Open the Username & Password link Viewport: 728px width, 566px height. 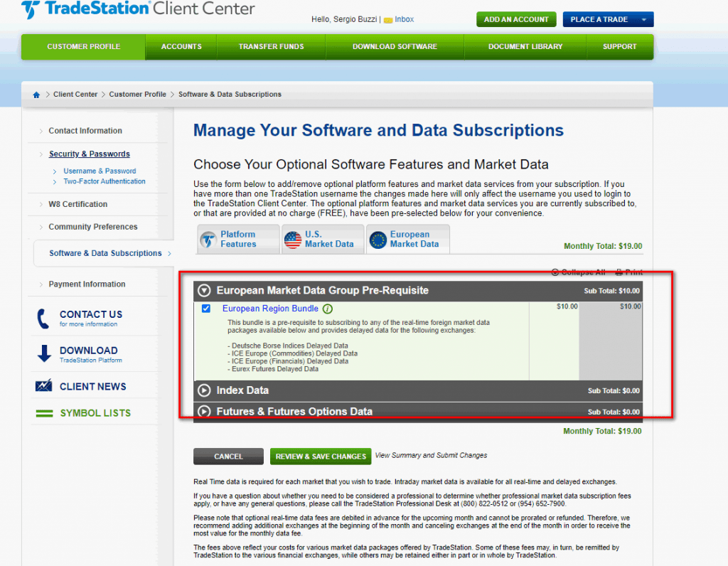(x=100, y=171)
